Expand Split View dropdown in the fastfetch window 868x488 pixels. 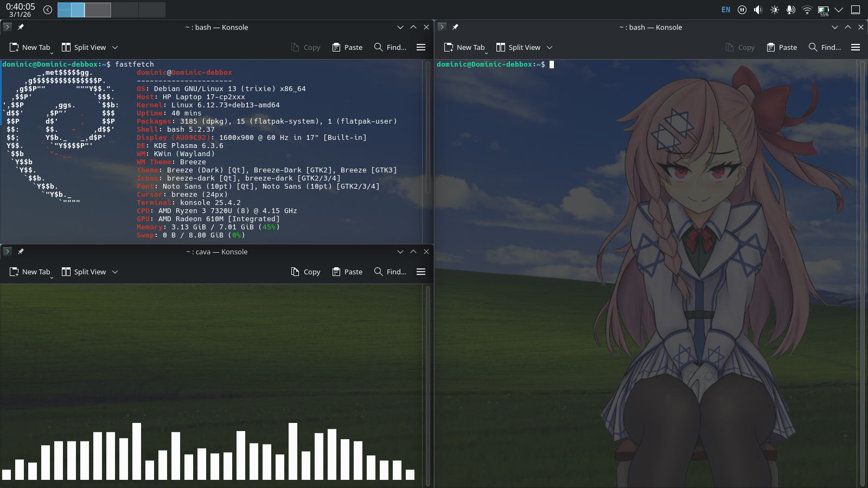[x=115, y=47]
